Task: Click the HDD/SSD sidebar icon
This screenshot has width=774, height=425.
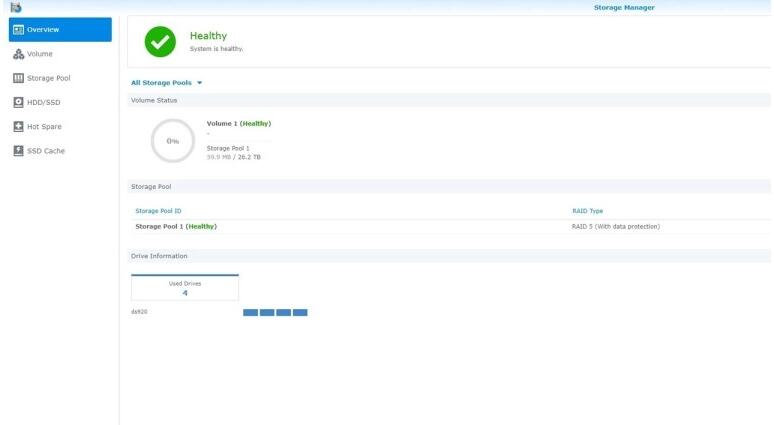Action: [x=18, y=102]
